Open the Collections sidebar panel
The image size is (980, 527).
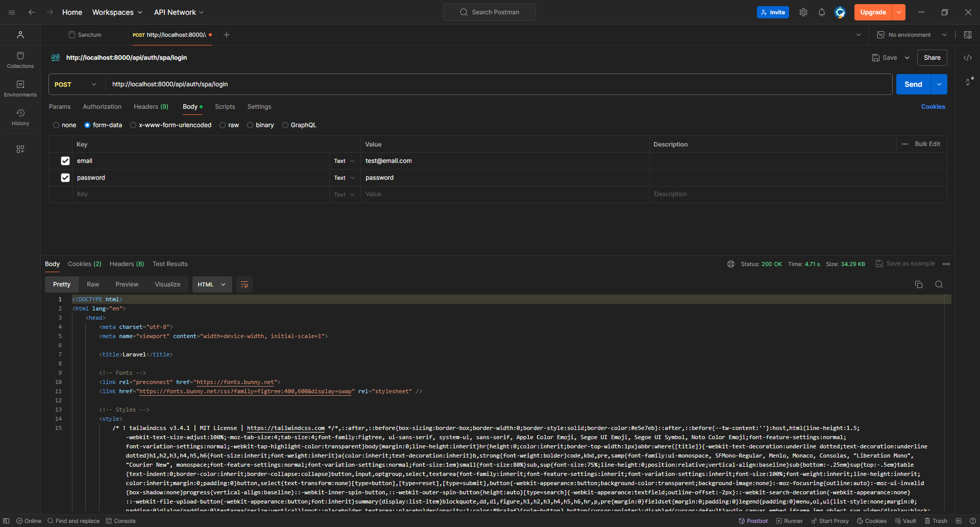[x=20, y=60]
